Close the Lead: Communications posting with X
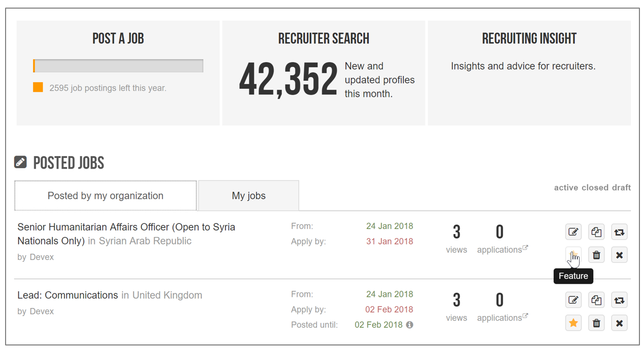The image size is (644, 348). point(619,323)
